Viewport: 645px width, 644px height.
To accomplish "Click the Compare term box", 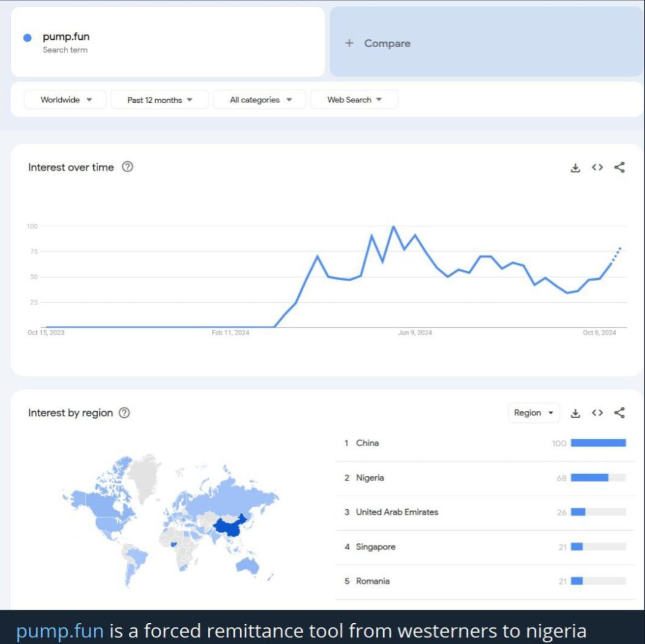I will (x=486, y=42).
